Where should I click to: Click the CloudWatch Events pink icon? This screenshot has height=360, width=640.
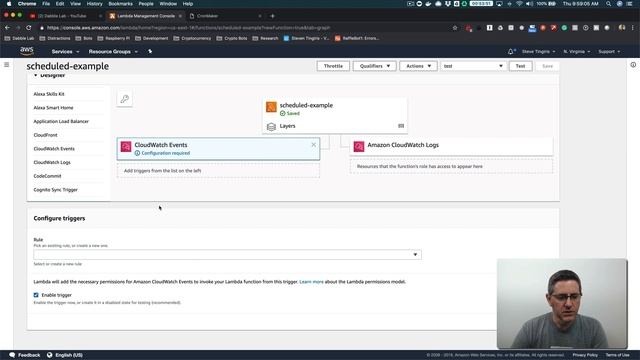[x=126, y=147]
